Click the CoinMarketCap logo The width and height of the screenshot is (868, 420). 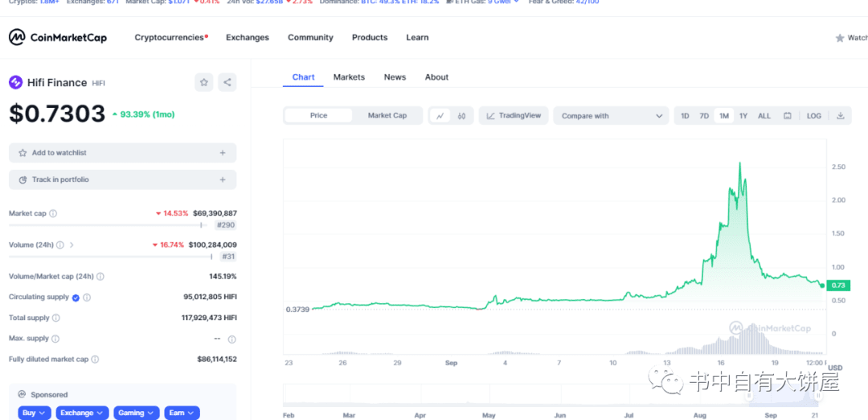click(57, 38)
